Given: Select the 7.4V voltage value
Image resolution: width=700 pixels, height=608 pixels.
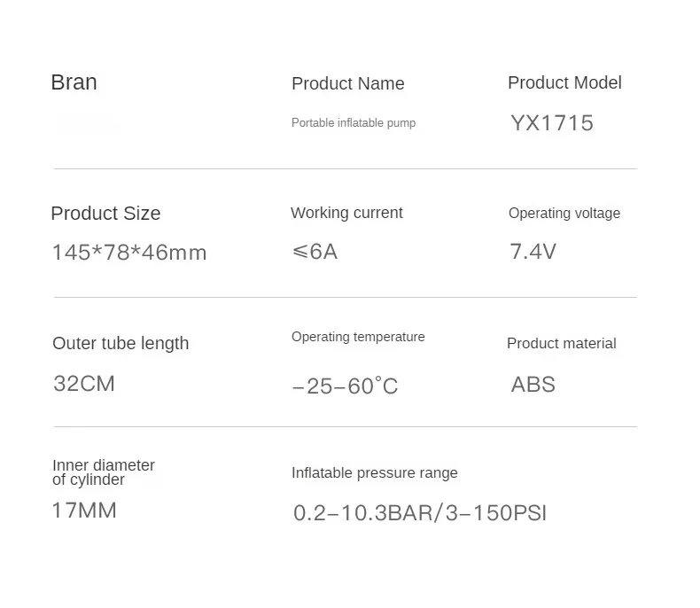Looking at the screenshot, I should (533, 252).
